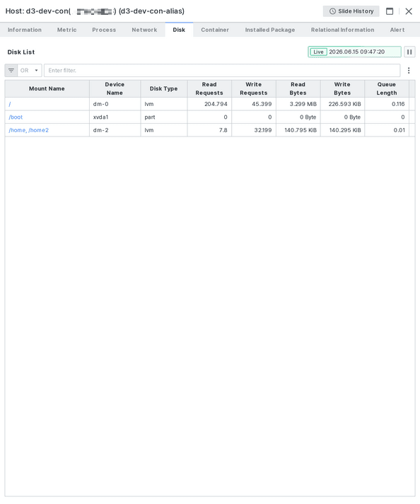The image size is (420, 504).
Task: Sort by Write Requests column
Action: (254, 89)
